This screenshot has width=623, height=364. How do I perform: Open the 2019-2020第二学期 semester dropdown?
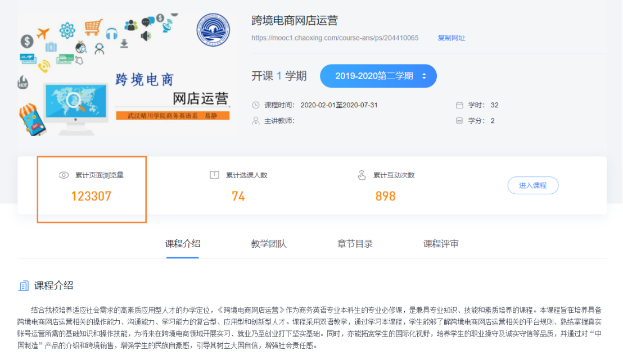point(378,76)
